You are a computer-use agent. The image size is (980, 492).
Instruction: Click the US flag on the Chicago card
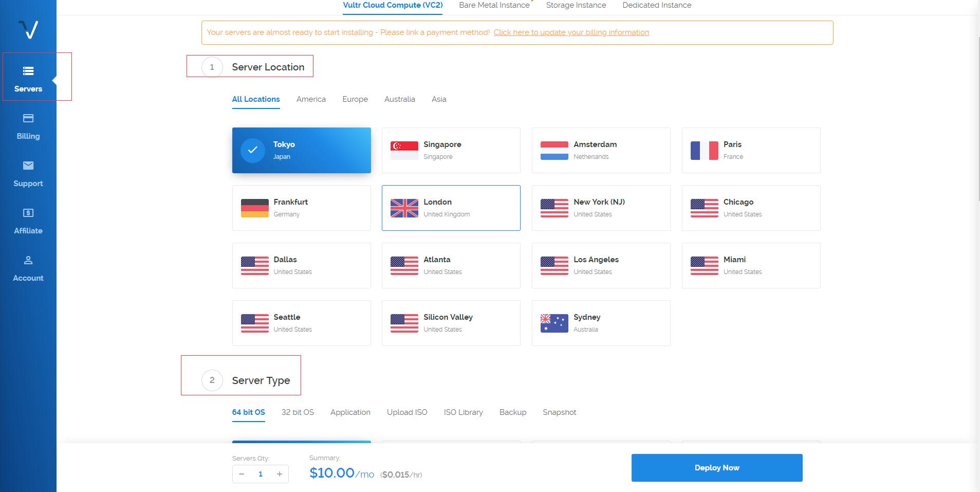tap(705, 208)
